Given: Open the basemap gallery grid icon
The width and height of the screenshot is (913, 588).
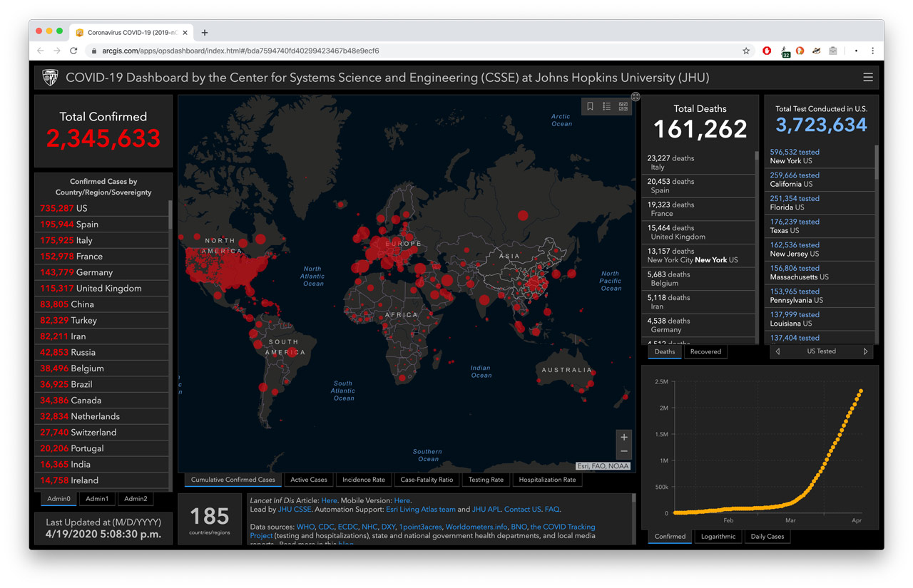Looking at the screenshot, I should (x=623, y=106).
